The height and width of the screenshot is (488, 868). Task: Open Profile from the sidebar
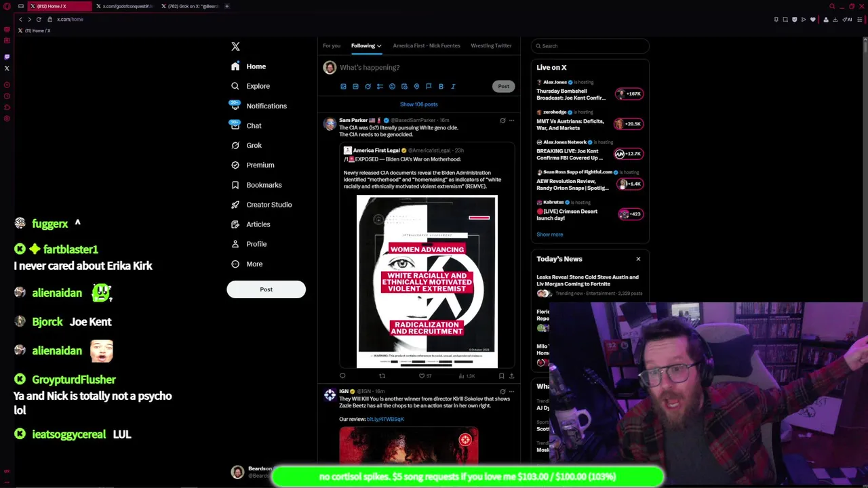click(249, 243)
